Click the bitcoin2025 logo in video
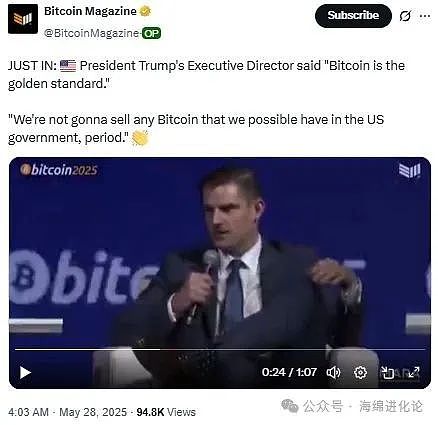The width and height of the screenshot is (438, 425). click(x=59, y=170)
